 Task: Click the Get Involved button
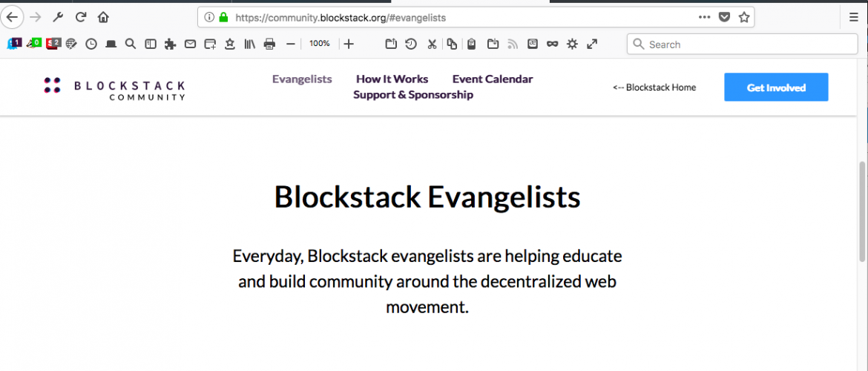(x=776, y=88)
